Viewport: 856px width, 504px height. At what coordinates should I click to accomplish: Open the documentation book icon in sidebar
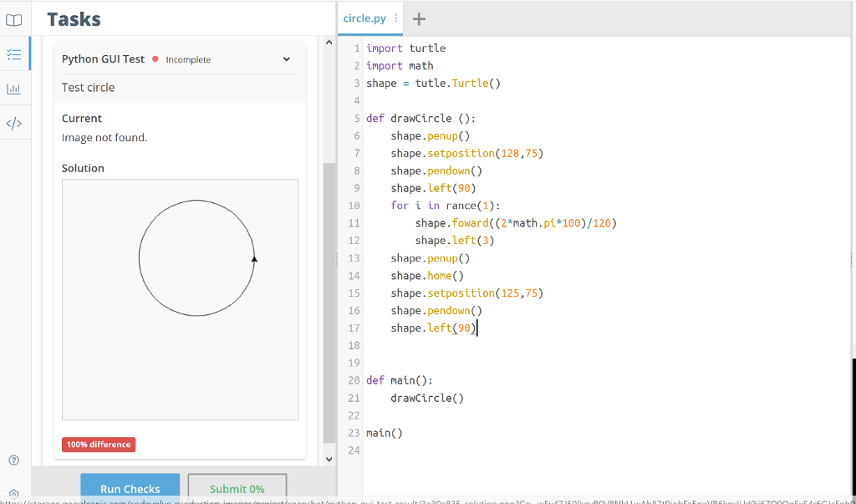click(x=14, y=19)
